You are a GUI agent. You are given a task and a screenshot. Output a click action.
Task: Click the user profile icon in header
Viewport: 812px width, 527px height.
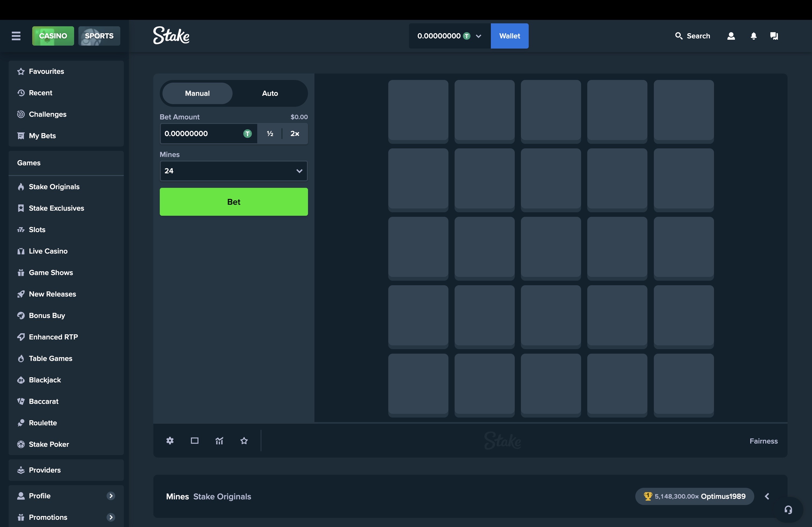(x=731, y=36)
